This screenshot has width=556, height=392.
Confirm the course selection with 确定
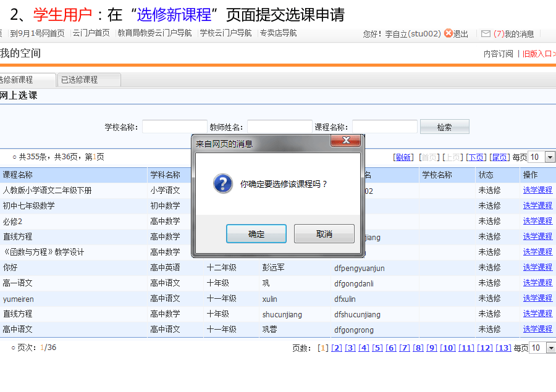point(256,234)
